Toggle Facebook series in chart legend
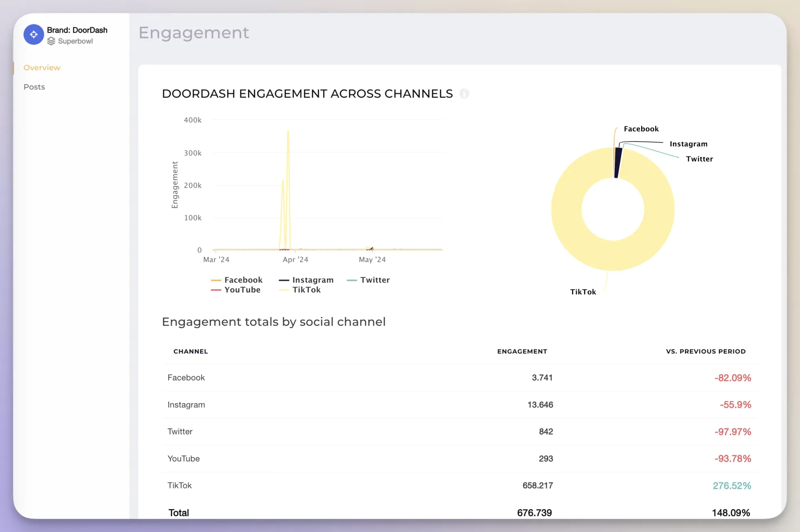 [237, 280]
